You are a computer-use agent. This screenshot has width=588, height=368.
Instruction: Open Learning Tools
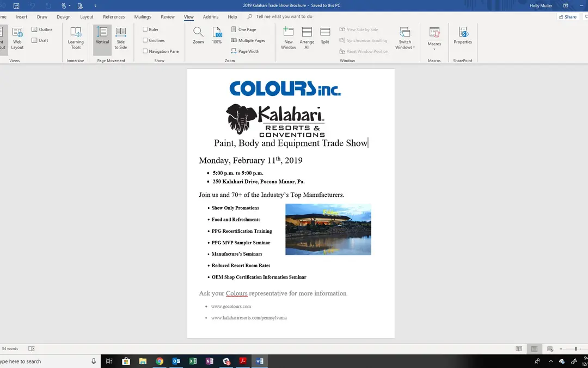[x=76, y=39]
